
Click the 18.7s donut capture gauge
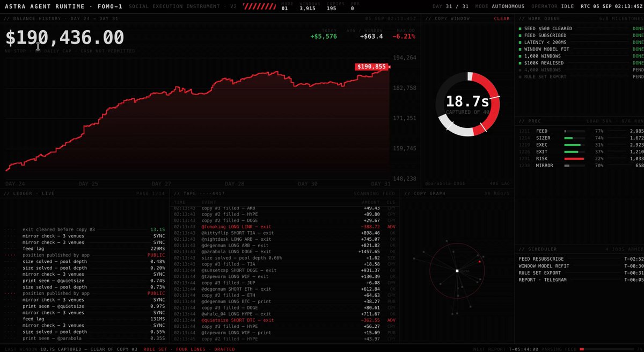pos(467,104)
